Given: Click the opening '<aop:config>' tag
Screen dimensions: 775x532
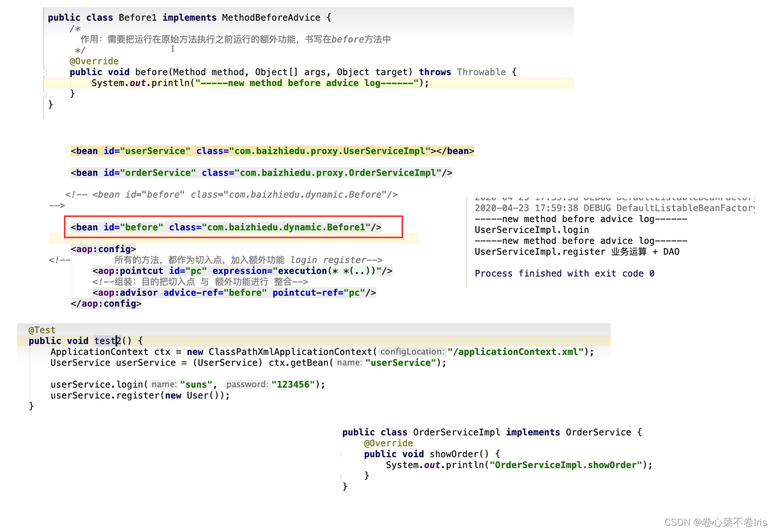Looking at the screenshot, I should [x=103, y=249].
